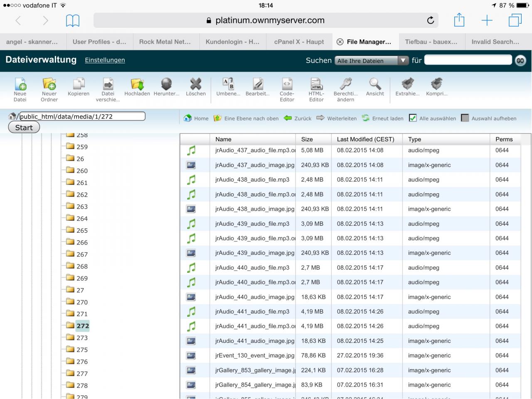The image size is (532, 399).
Task: Sort by Last Modified column header
Action: click(x=366, y=139)
